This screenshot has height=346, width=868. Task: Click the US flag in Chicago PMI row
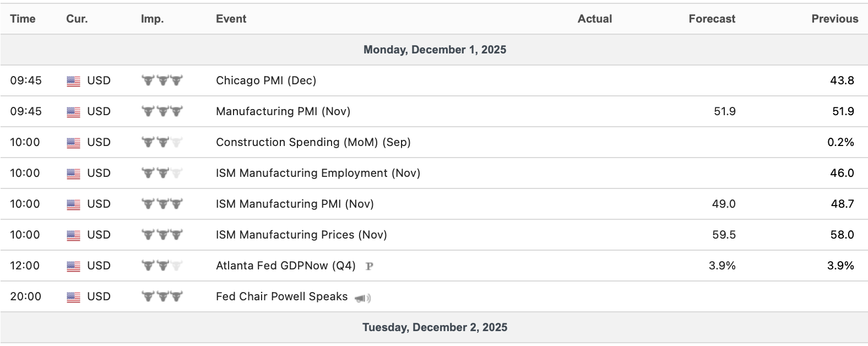(x=73, y=81)
